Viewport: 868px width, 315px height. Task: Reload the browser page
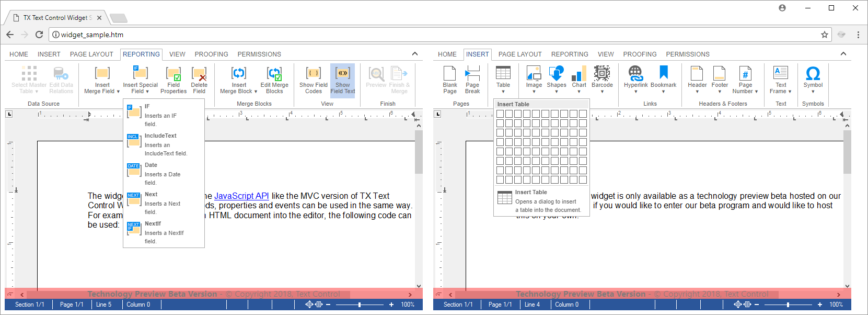coord(39,35)
